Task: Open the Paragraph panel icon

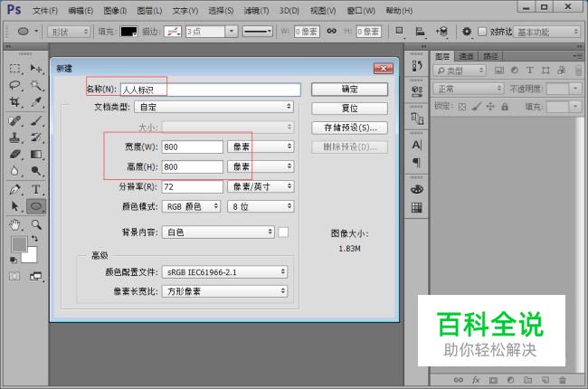Action: pyautogui.click(x=417, y=163)
